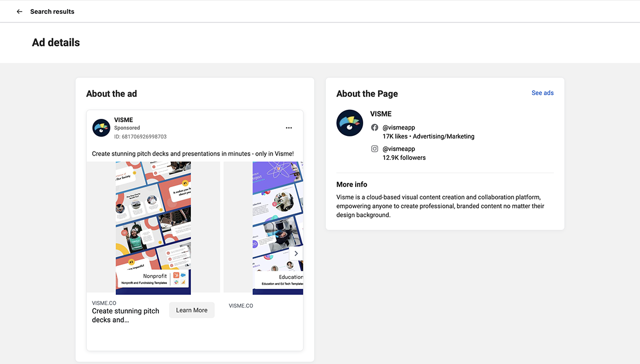Open the @vismeapp Instagram handle
Image resolution: width=640 pixels, height=364 pixels.
(399, 149)
